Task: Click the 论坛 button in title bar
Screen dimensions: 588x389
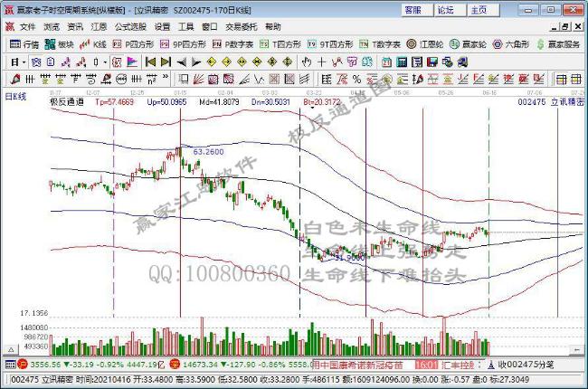Action: (450, 10)
